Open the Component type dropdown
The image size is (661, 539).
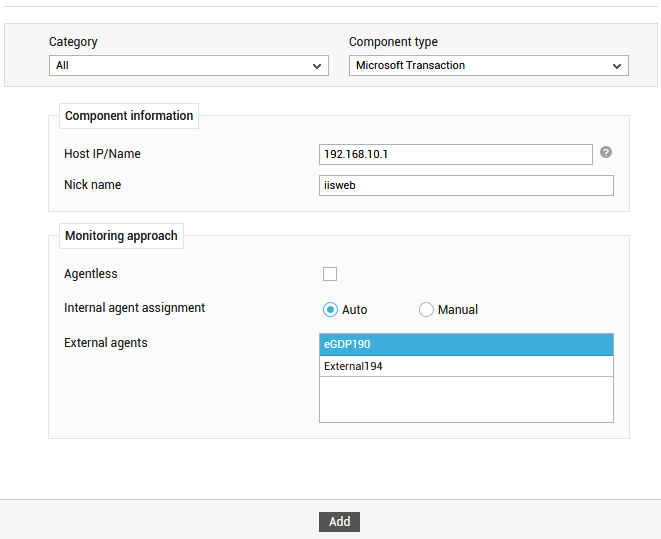(x=489, y=66)
